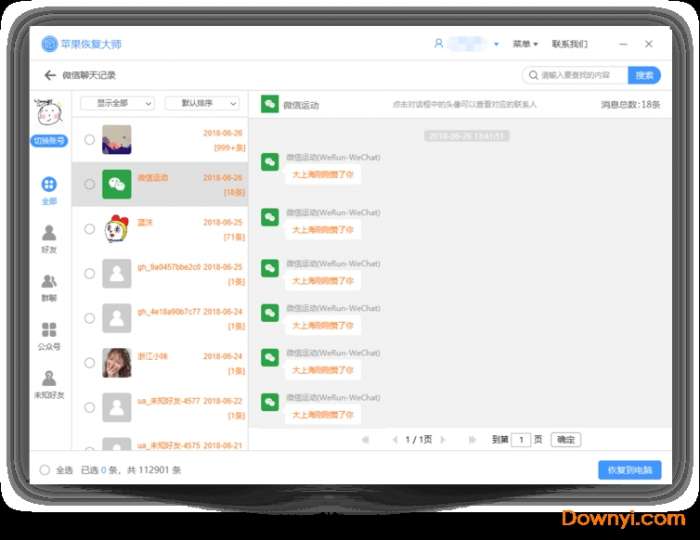This screenshot has height=540, width=700.
Task: Click the 切换帐号 switch account button
Action: click(x=49, y=141)
